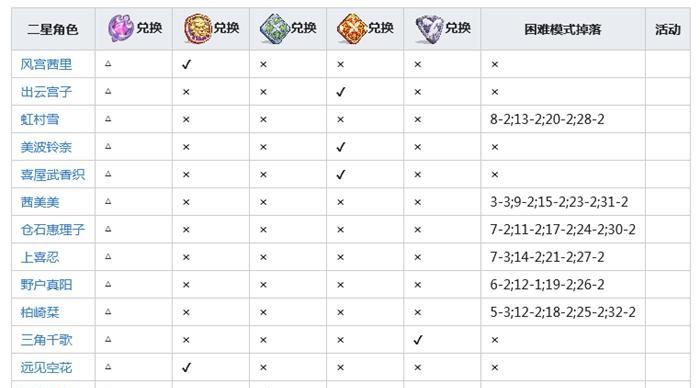The image size is (700, 388).
Task: Open the 美波铃奈 character link
Action: 46,147
